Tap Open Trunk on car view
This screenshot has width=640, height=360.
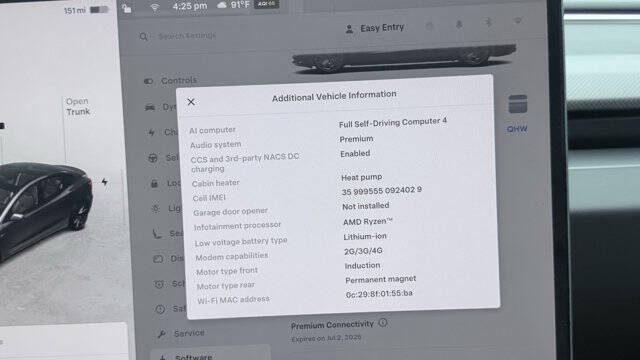(78, 107)
